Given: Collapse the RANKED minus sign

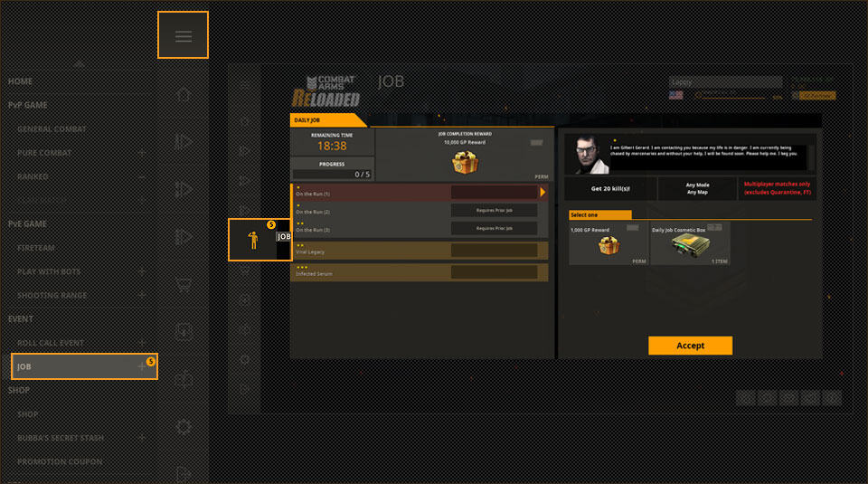Looking at the screenshot, I should tap(142, 177).
